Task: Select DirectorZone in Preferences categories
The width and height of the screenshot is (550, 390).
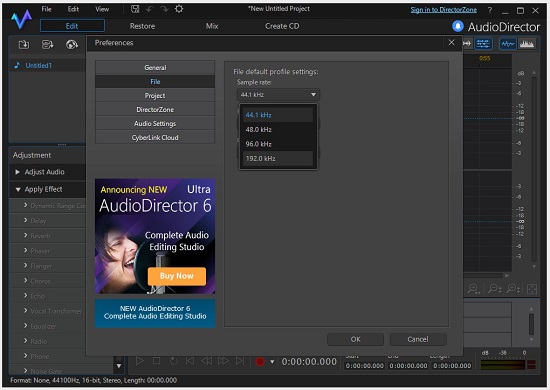Action: (155, 110)
